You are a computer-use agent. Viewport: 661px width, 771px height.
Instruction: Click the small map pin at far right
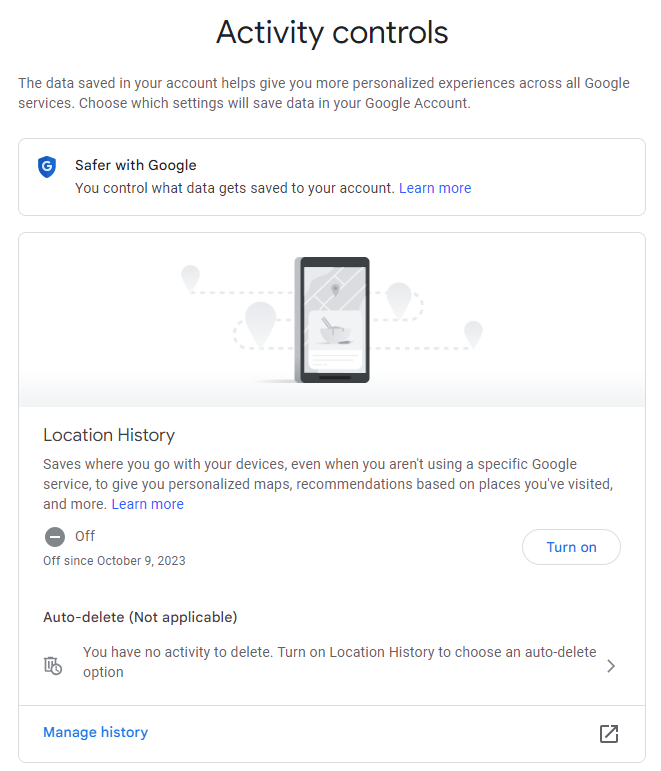click(473, 334)
